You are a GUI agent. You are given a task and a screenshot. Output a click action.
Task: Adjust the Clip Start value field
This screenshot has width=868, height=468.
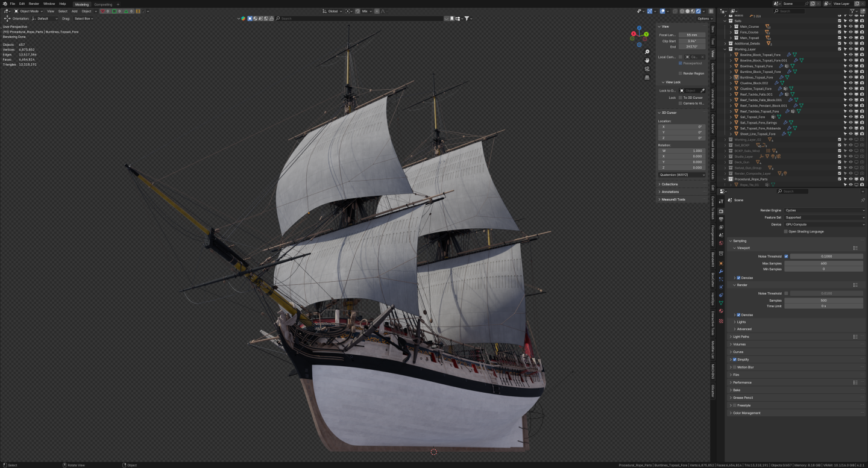coord(692,41)
